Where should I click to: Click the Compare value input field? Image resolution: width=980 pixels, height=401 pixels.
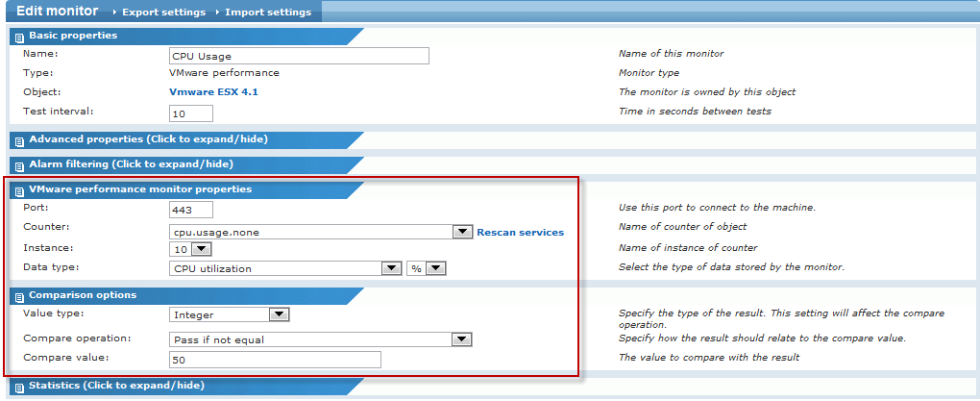275,361
